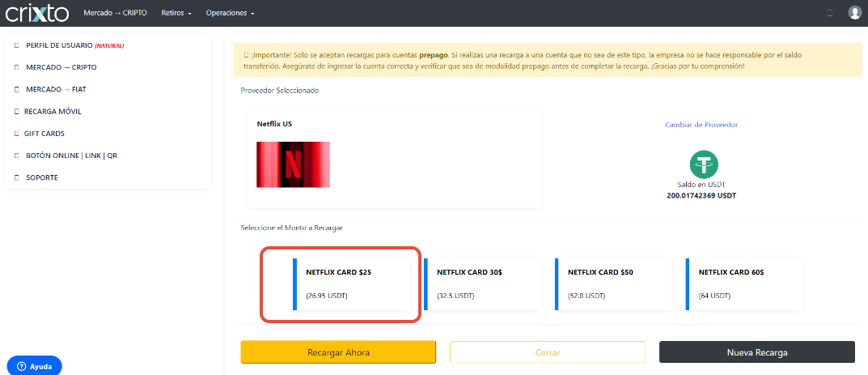The width and height of the screenshot is (868, 375).
Task: Select the NETFLIX CARD $25 option
Action: (x=352, y=284)
